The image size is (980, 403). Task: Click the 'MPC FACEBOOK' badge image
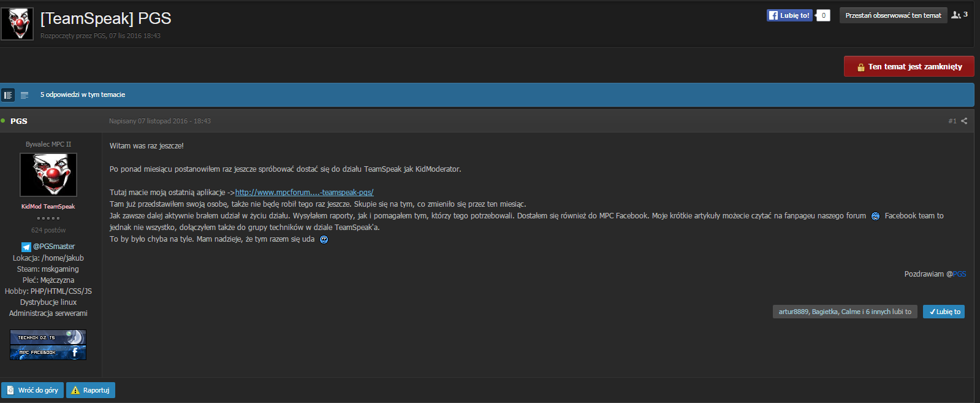[x=48, y=352]
